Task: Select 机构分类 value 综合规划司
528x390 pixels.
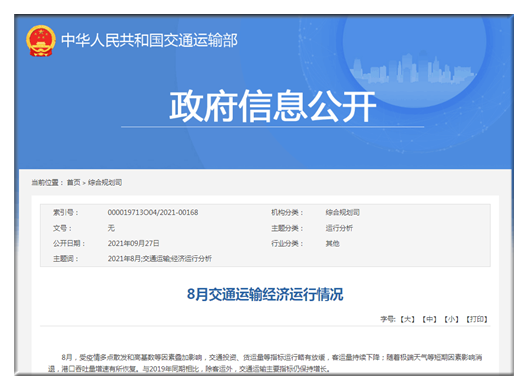Action: point(342,213)
